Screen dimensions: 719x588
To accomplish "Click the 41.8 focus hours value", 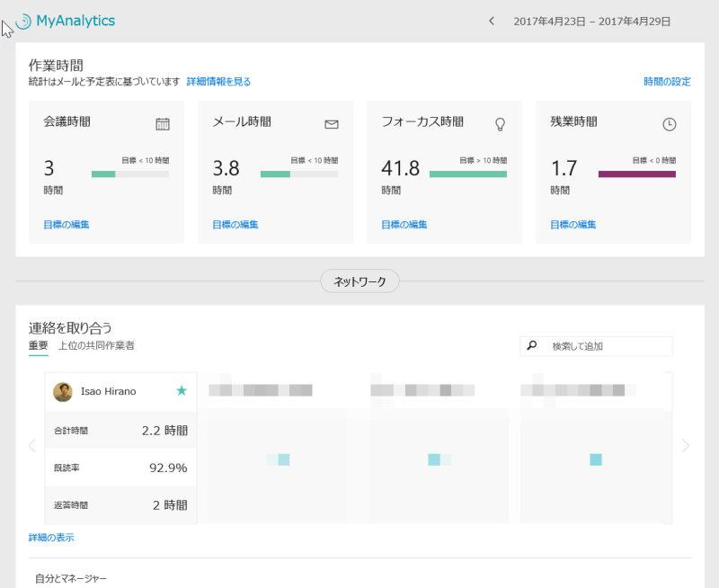I will [401, 168].
